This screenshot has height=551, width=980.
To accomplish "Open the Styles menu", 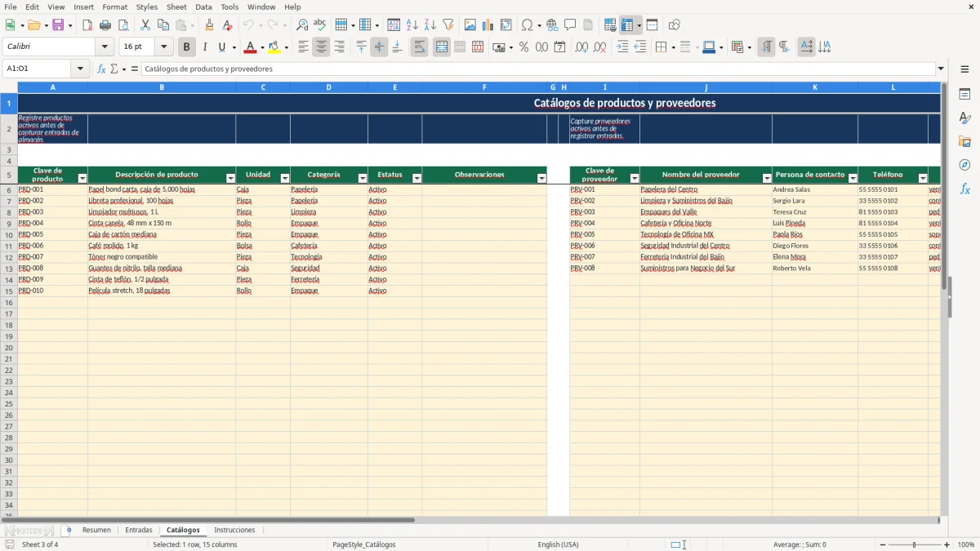I will point(147,7).
